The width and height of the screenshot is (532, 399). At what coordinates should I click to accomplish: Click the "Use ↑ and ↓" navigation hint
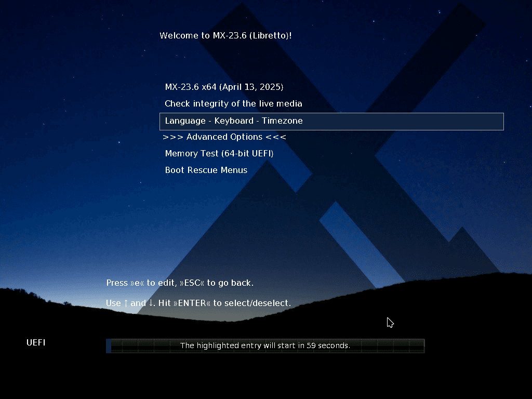point(130,303)
